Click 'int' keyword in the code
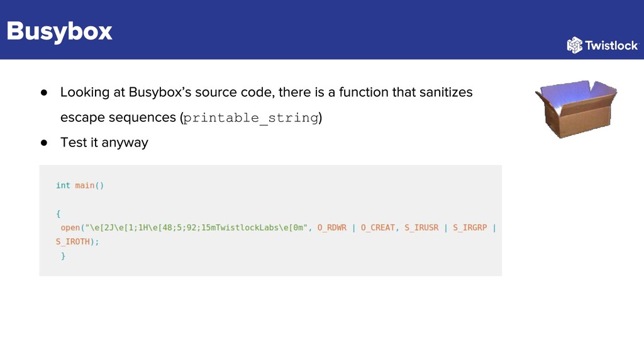 point(64,185)
